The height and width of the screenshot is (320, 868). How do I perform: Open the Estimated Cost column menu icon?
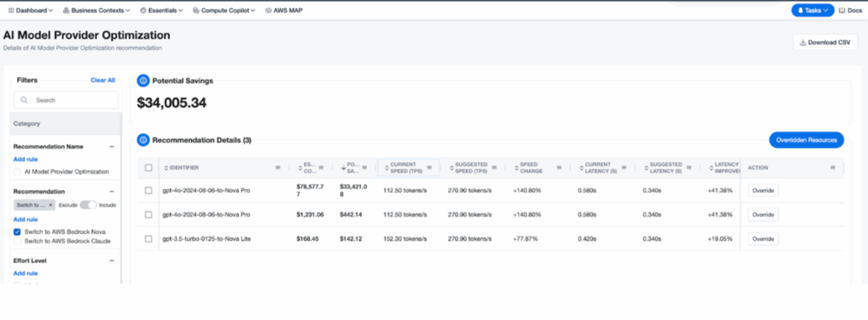point(321,168)
